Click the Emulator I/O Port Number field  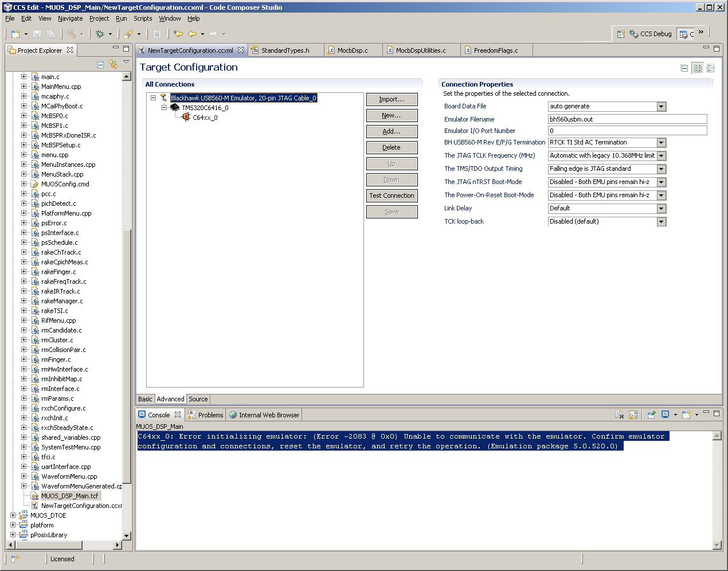coord(627,131)
